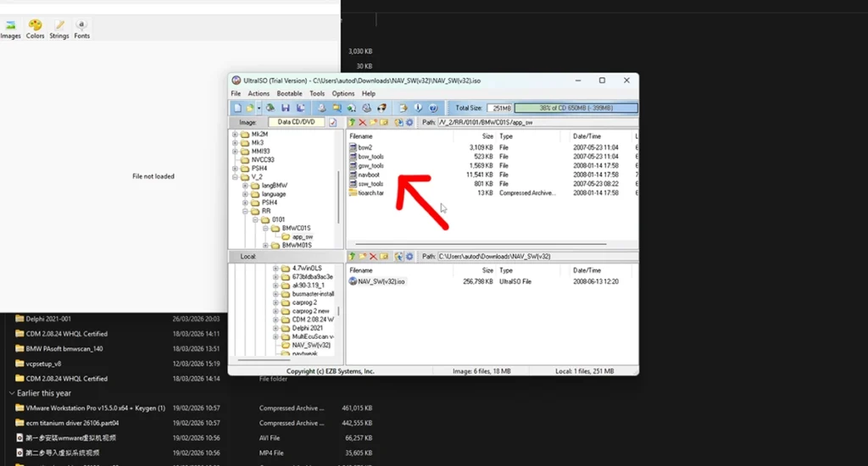Open the Options menu
Screen dimensions: 868x466
343,93
